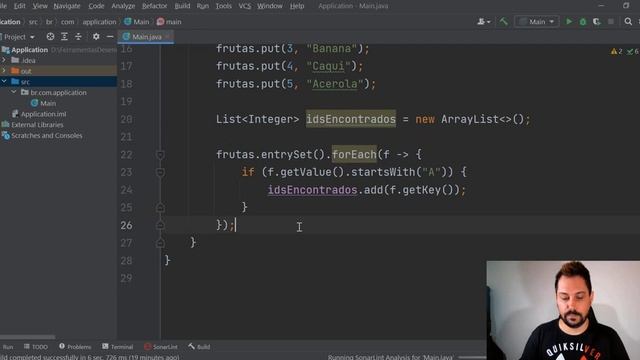Click line number 20 in the gutter

tap(127, 119)
